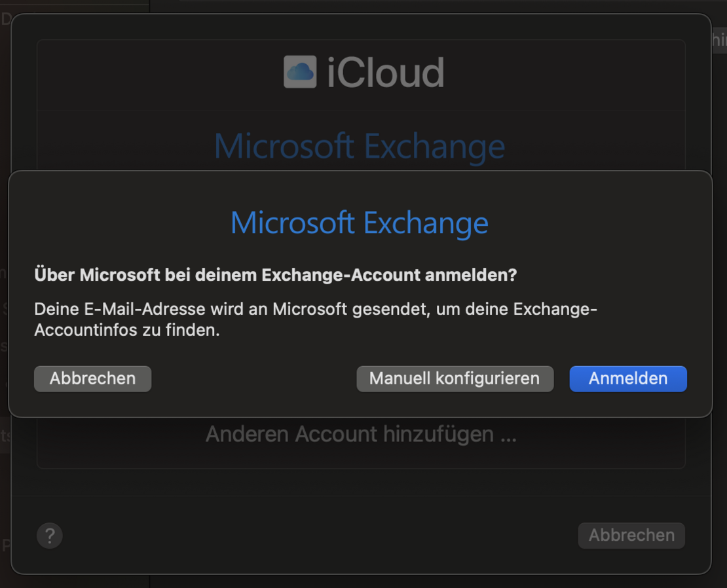This screenshot has width=727, height=588.
Task: Confirm with the blue Anmelden button
Action: click(628, 378)
